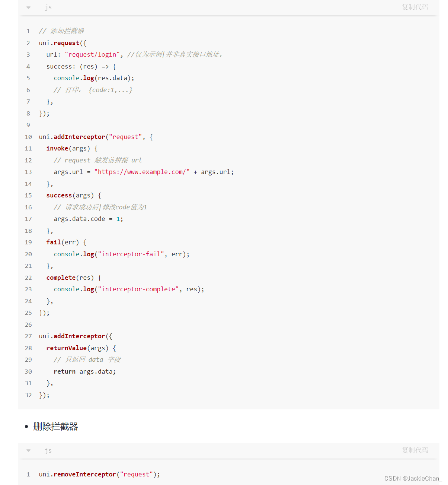Place cursor on removeInterceptor method name
The width and height of the screenshot is (448, 485).
(x=85, y=475)
